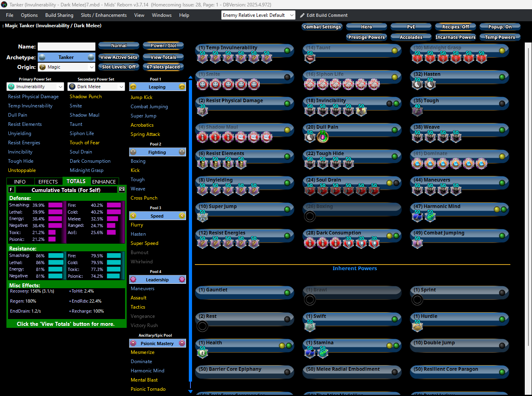Toggle the Temp Invulnerability power indicator on/off
This screenshot has width=532, height=396.
(x=287, y=51)
